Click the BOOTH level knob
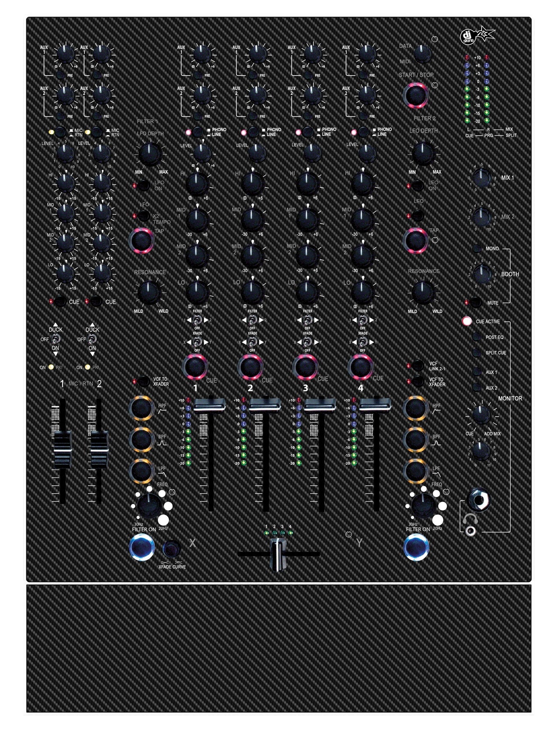The image size is (560, 733). coord(482,274)
